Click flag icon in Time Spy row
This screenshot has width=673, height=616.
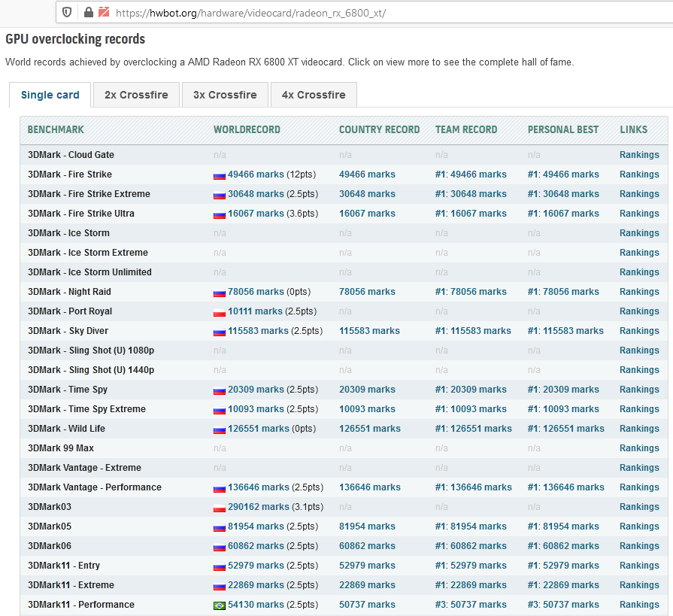coord(220,390)
